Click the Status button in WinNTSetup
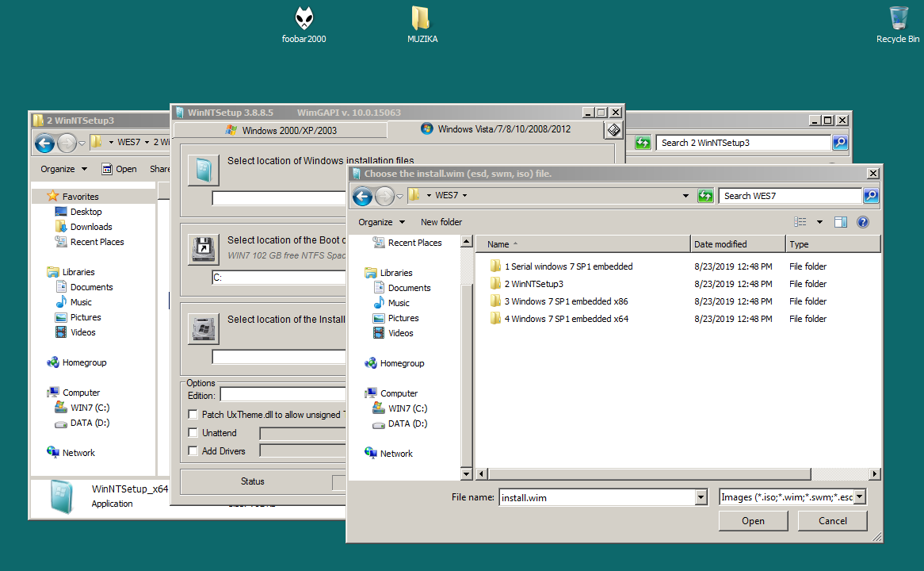Image resolution: width=924 pixels, height=571 pixels. [253, 481]
